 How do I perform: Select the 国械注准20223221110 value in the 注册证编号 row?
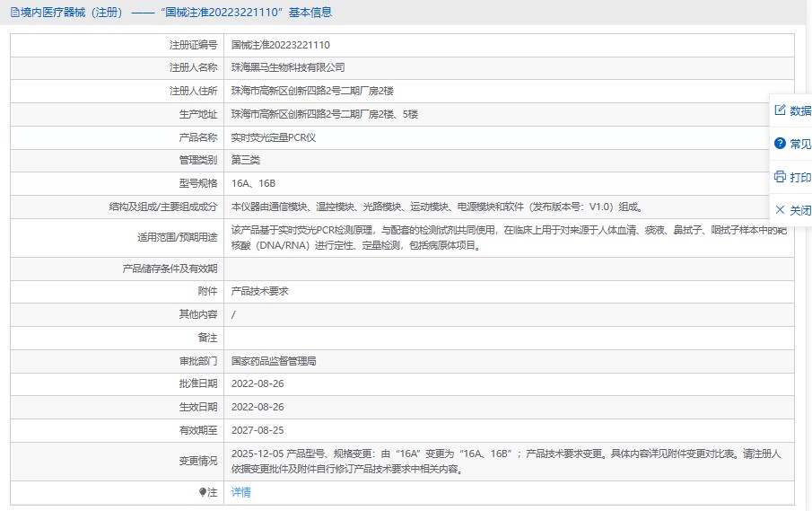[x=280, y=45]
